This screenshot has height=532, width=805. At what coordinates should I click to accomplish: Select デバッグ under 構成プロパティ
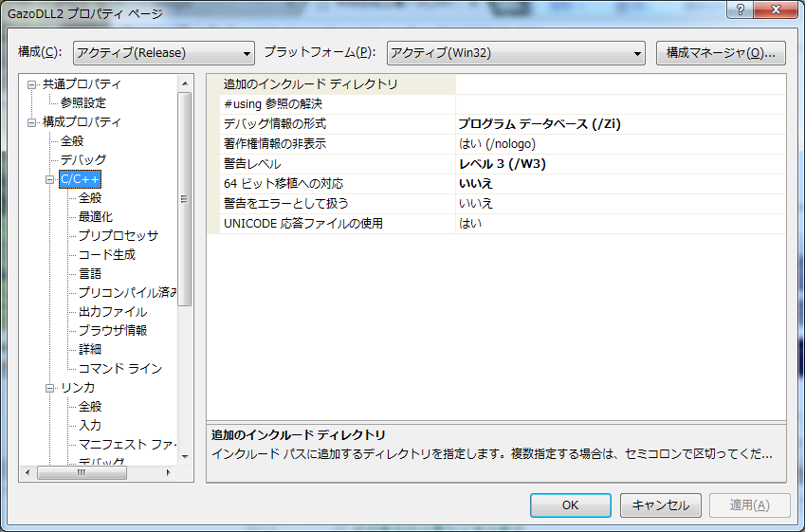tap(83, 159)
